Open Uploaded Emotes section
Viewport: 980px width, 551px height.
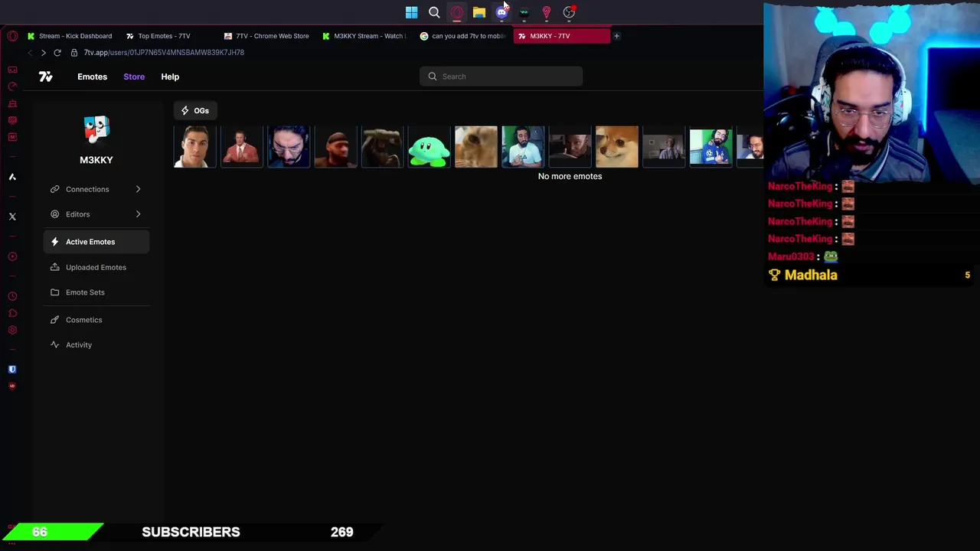coord(96,267)
